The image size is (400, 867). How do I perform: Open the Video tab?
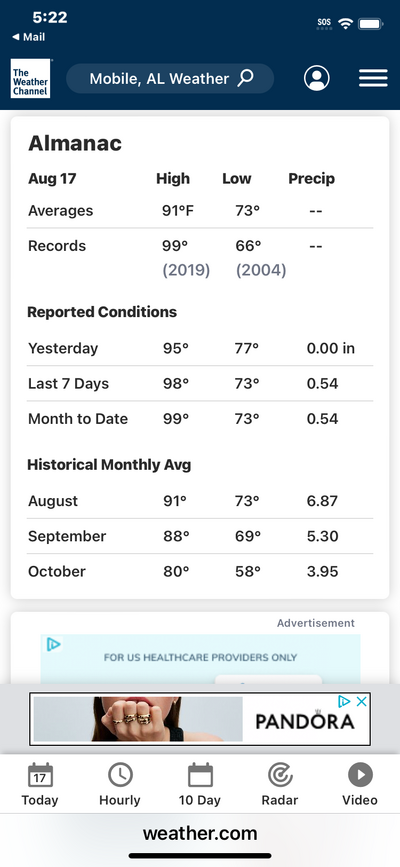(360, 784)
